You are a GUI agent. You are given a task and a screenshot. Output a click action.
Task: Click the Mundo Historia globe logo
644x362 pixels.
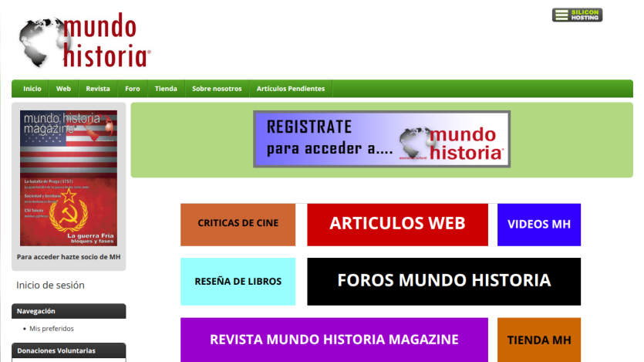tap(85, 41)
